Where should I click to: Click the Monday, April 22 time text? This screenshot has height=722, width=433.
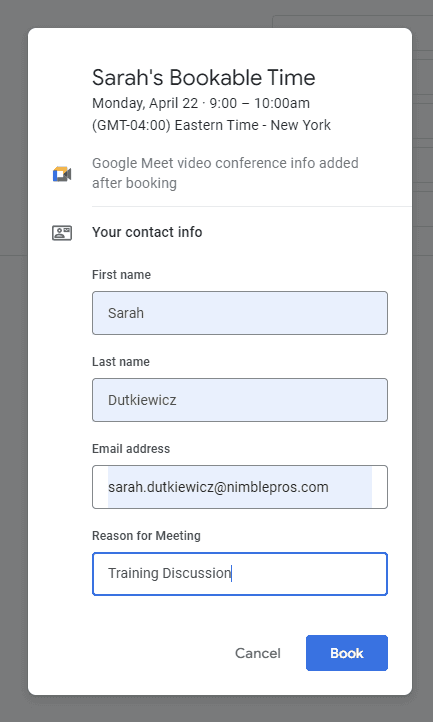click(201, 103)
